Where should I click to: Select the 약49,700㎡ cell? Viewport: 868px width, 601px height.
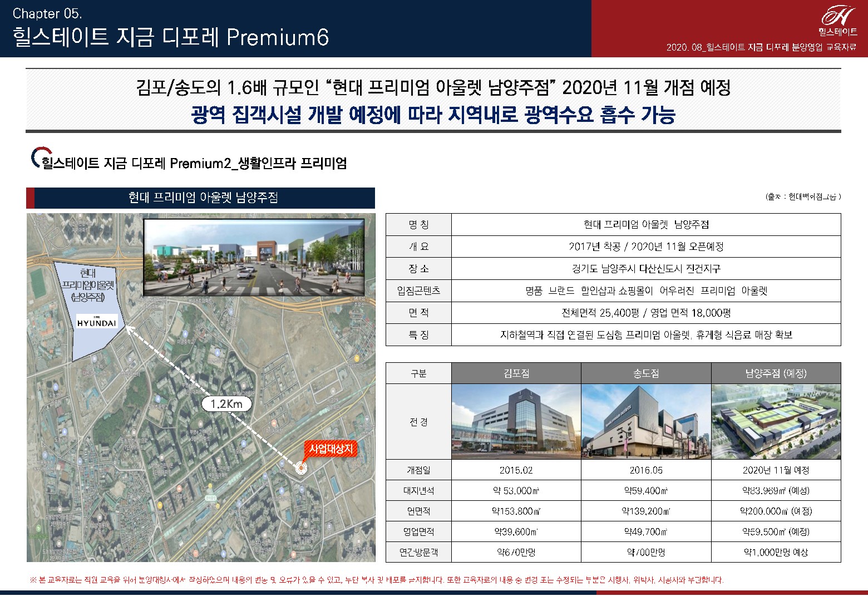646,531
